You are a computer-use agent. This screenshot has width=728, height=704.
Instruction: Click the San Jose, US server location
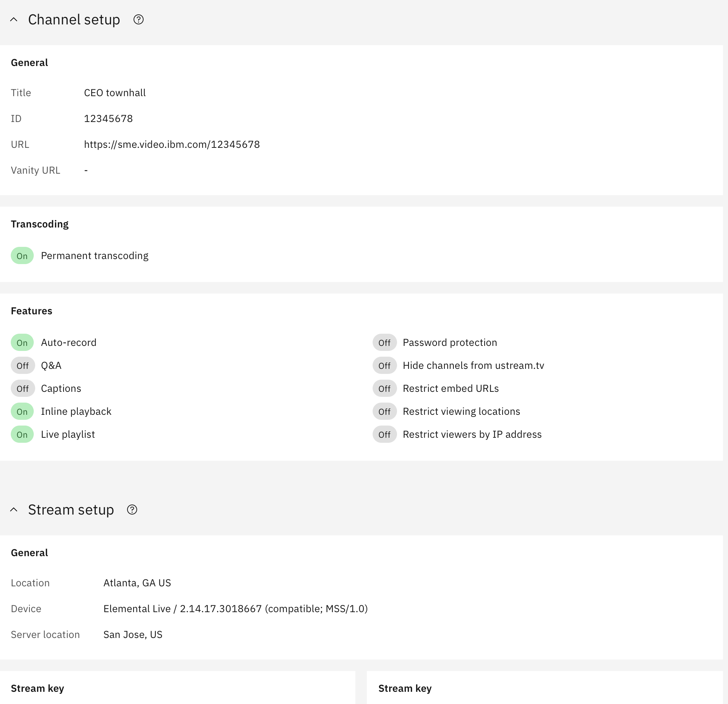133,635
